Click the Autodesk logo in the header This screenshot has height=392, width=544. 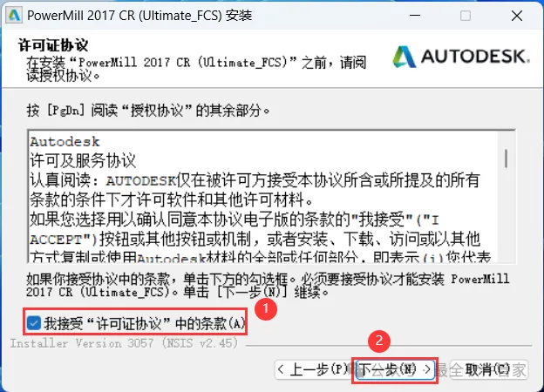[461, 57]
